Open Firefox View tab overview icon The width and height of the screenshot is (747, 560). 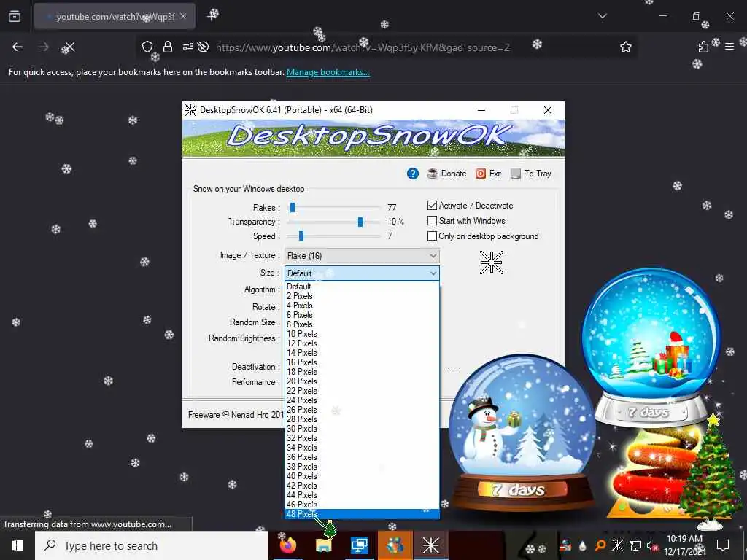pos(15,17)
